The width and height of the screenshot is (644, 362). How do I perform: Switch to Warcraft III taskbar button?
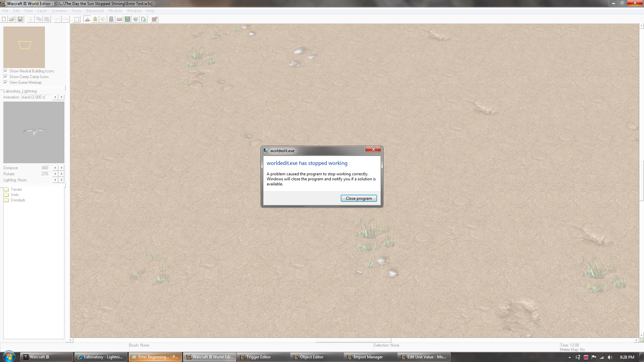click(x=46, y=357)
